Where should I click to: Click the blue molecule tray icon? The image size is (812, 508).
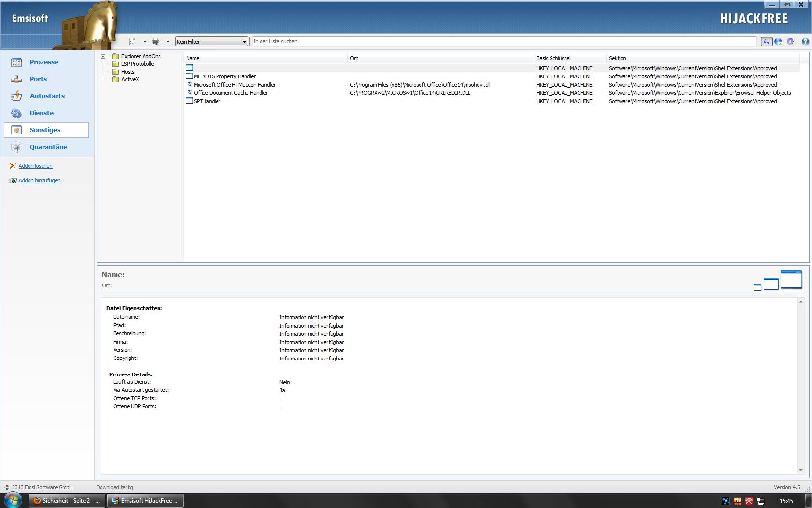click(725, 501)
